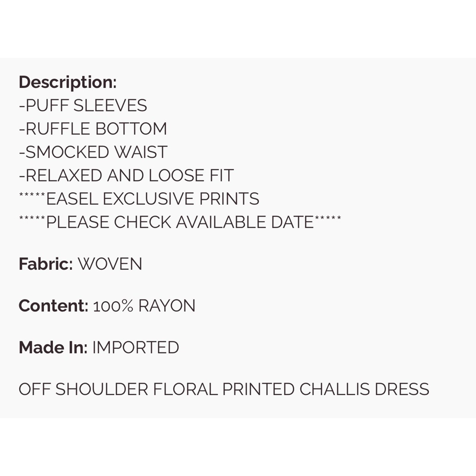Click the word DRESS in the title
This screenshot has height=476, width=476.
pyautogui.click(x=402, y=389)
